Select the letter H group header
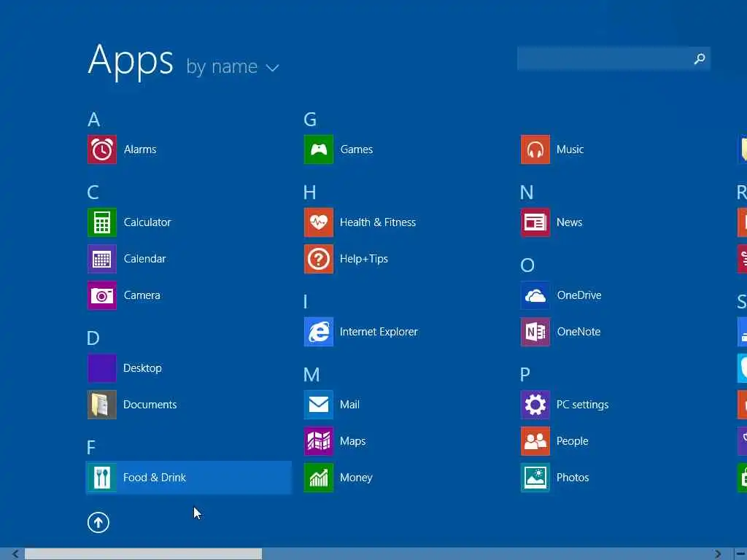 pos(309,192)
